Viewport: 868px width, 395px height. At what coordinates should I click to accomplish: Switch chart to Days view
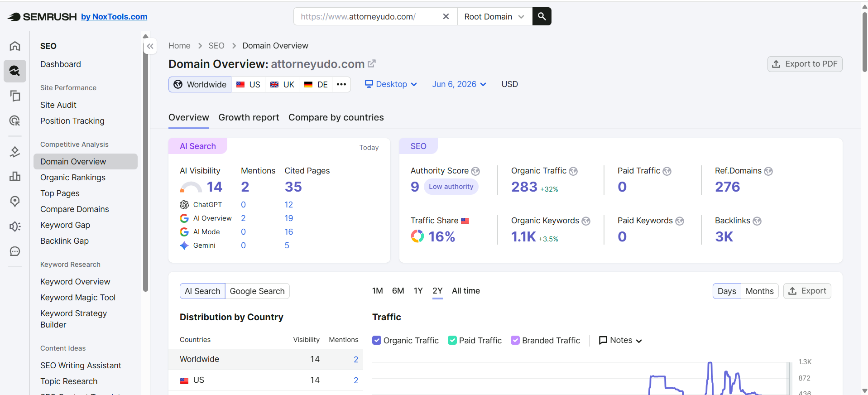click(727, 291)
